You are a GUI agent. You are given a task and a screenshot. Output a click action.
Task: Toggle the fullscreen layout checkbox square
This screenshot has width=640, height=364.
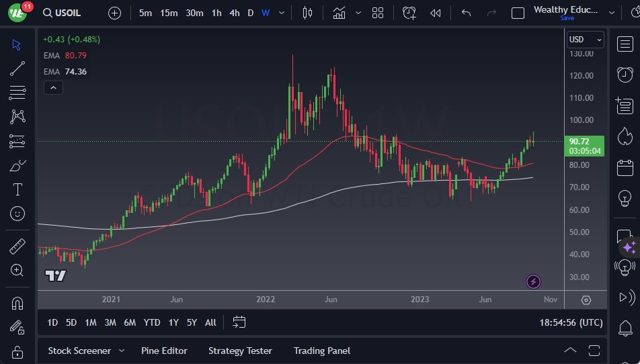point(518,13)
